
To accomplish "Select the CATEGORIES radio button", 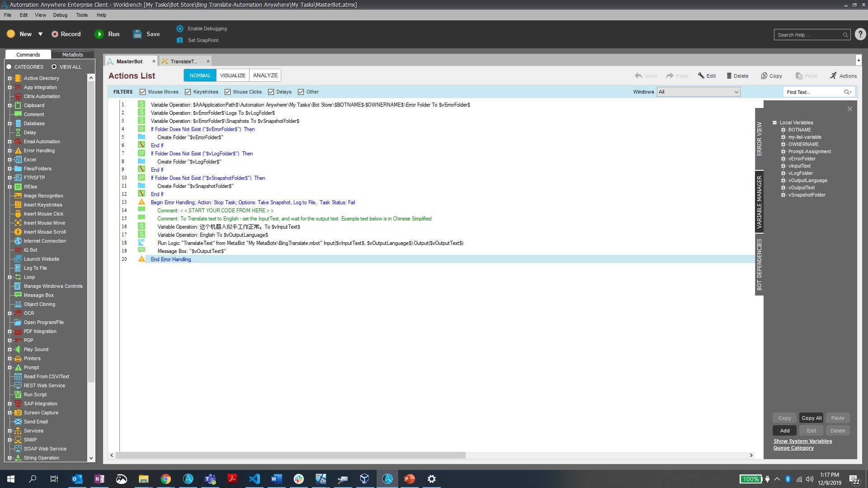I will [9, 67].
